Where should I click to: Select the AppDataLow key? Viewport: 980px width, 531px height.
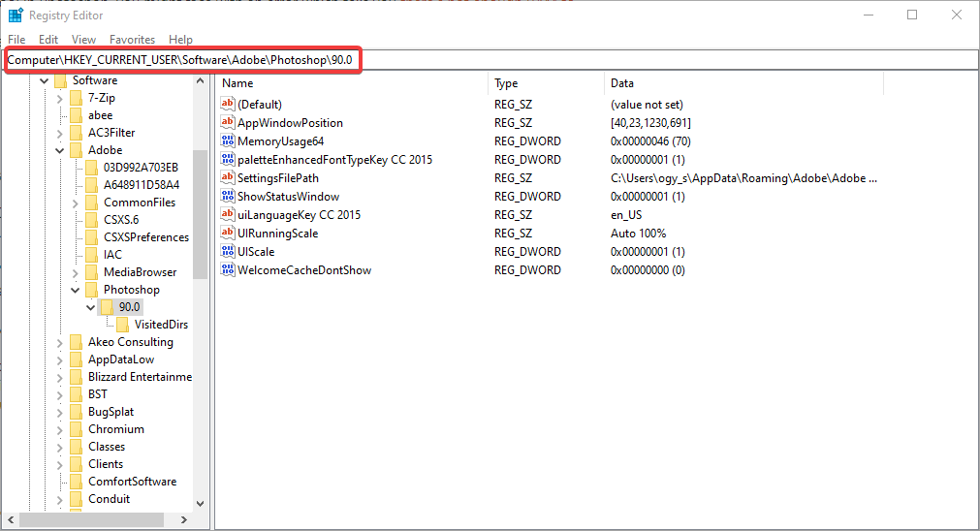121,359
